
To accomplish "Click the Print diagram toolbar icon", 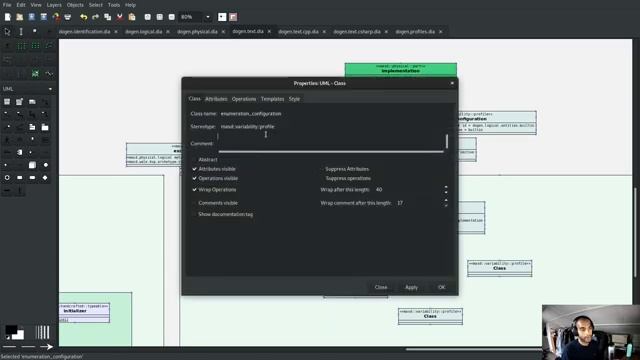I will point(68,17).
